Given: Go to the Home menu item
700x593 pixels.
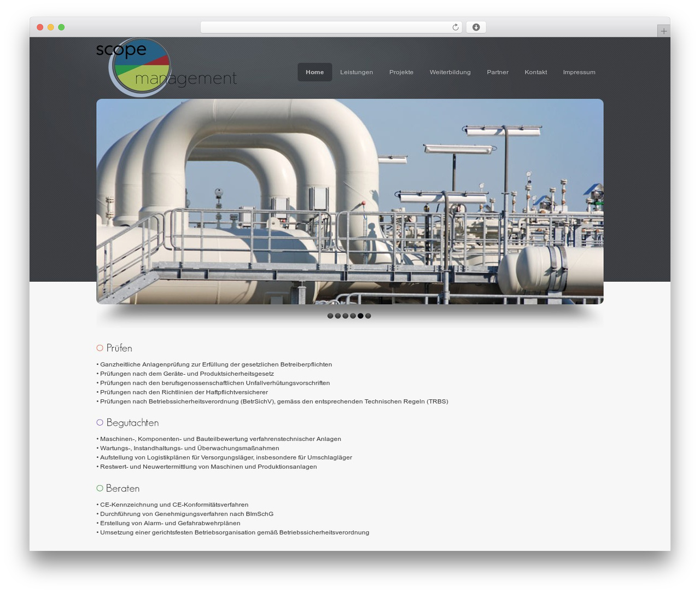Looking at the screenshot, I should (x=314, y=72).
